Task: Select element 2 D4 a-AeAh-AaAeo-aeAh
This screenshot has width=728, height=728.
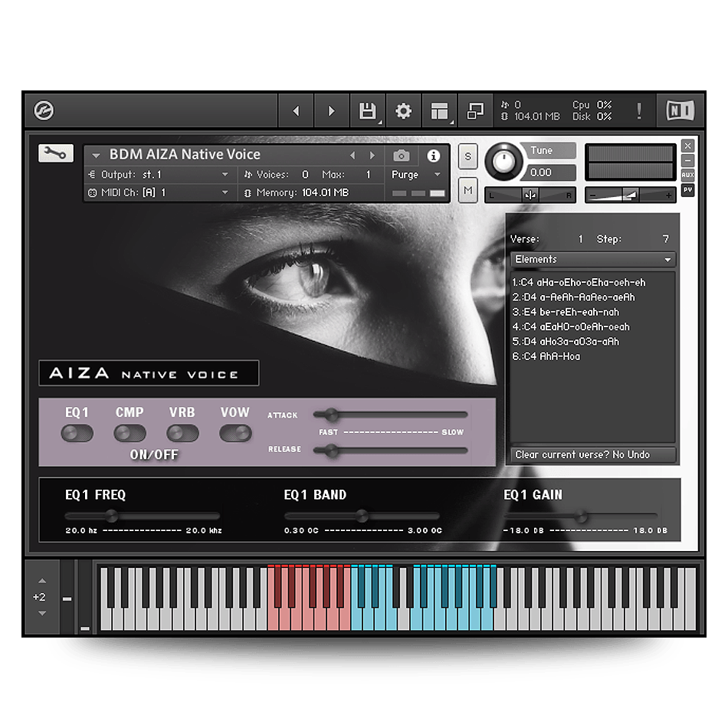Action: click(x=573, y=297)
